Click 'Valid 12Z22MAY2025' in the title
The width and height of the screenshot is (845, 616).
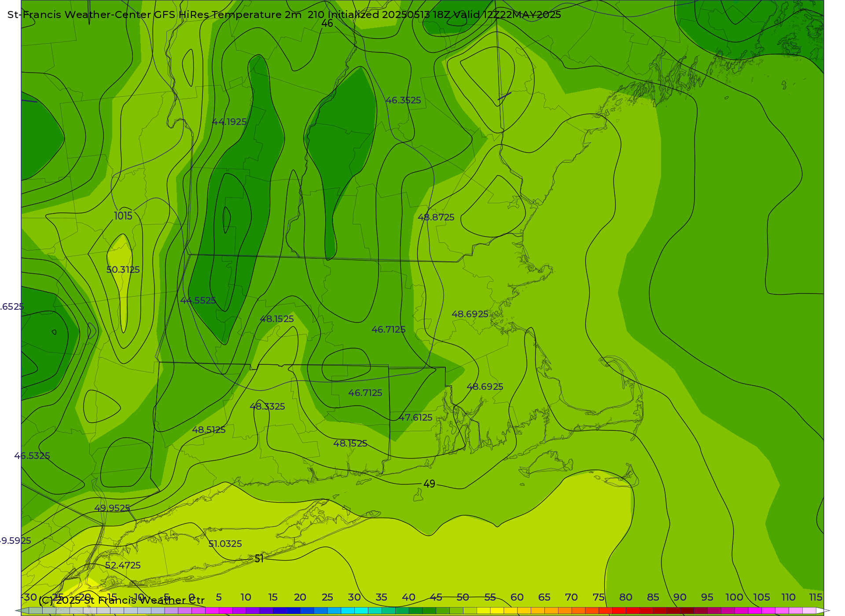tap(507, 15)
